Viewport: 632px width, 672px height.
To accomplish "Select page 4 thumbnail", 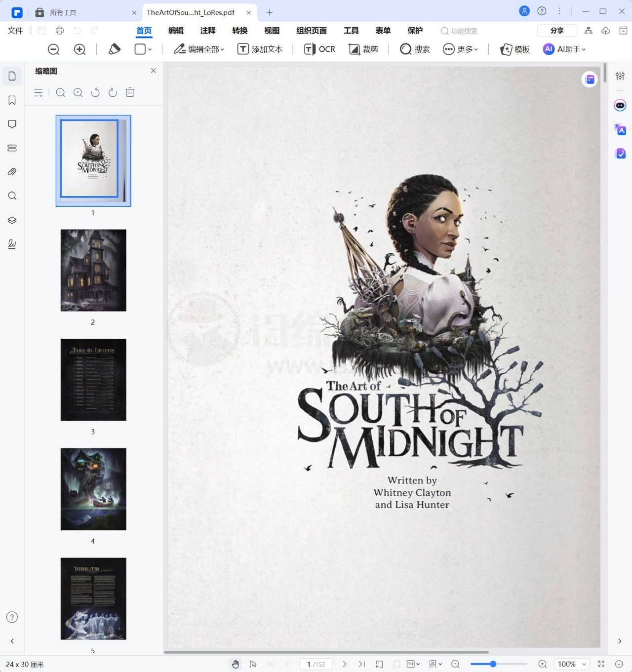I will (x=93, y=489).
